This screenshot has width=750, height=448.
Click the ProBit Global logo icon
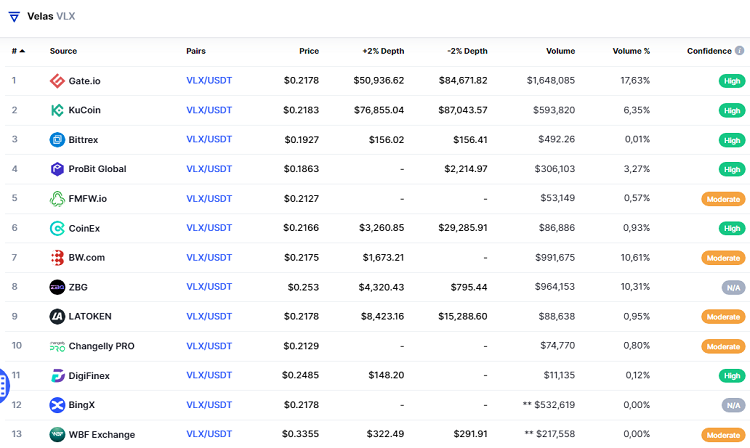coord(57,169)
